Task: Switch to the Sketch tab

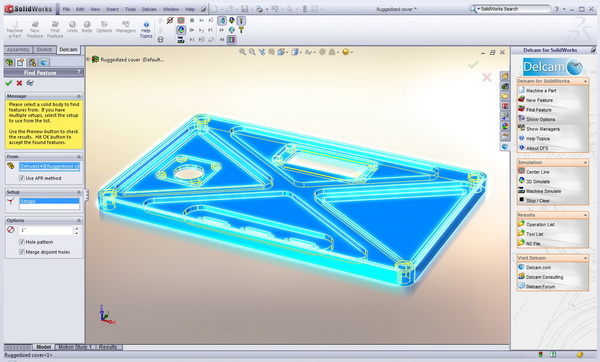Action: pos(44,50)
